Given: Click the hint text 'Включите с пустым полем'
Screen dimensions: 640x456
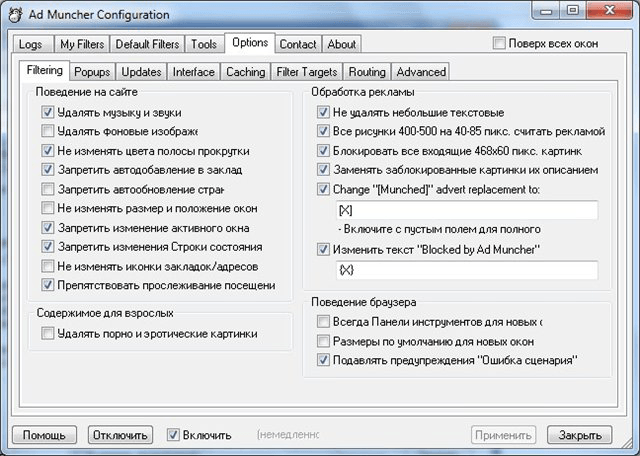Looking at the screenshot, I should coord(440,229).
